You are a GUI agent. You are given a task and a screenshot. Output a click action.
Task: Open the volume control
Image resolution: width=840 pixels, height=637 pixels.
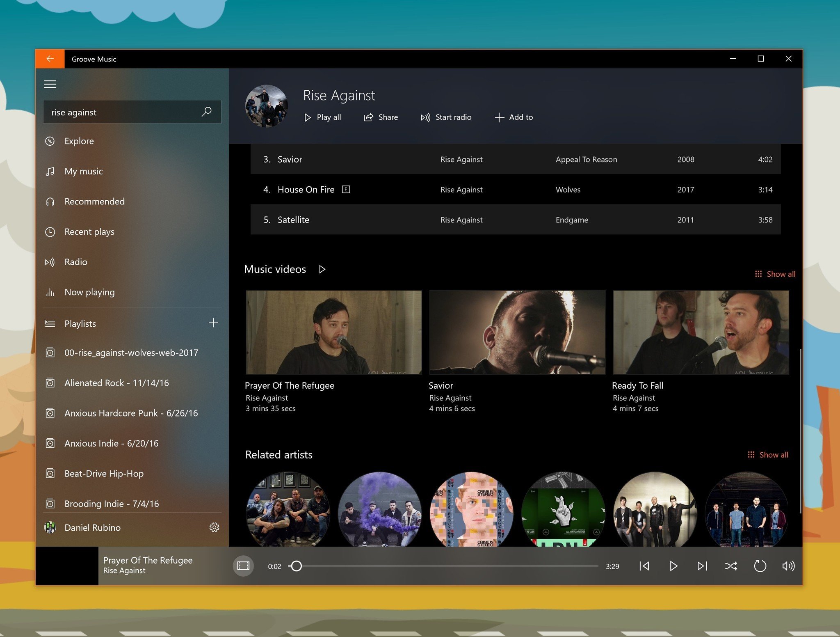(788, 566)
